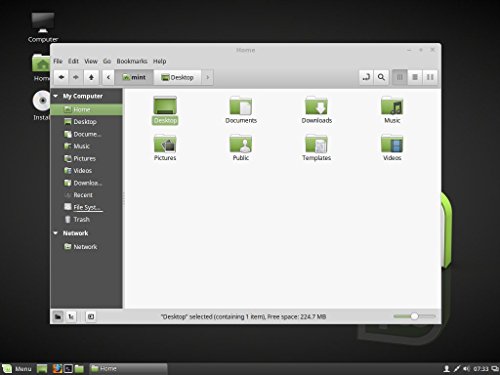500x375 pixels.
Task: Open the Mint Menu in the panel
Action: 17,368
